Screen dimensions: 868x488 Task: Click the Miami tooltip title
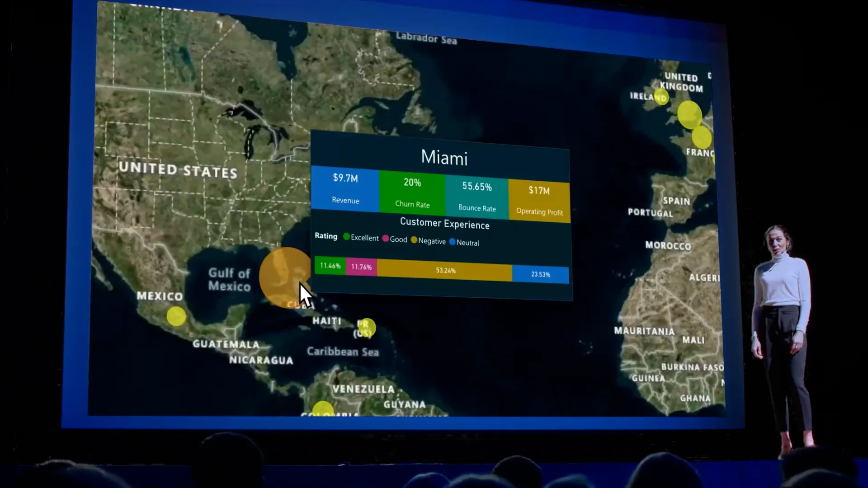[444, 158]
